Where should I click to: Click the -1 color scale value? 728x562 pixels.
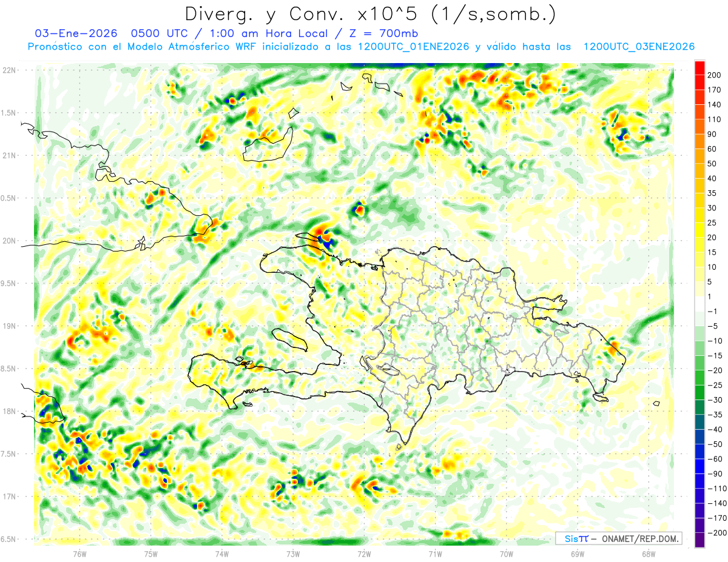(x=712, y=312)
